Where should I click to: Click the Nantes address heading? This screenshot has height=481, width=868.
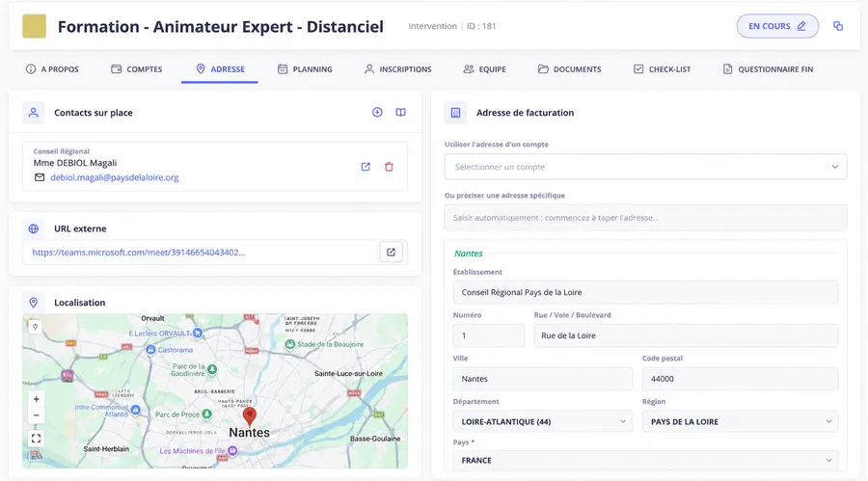point(469,254)
